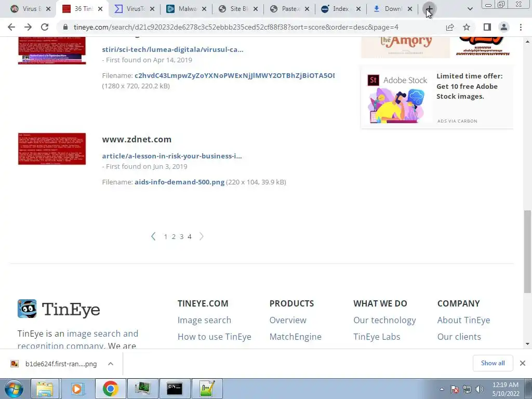The image size is (532, 399).
Task: Open a new browser tab
Action: 429,9
